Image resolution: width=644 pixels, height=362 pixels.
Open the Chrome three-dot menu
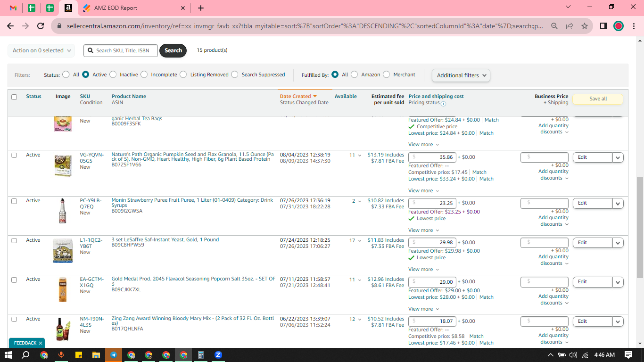(x=633, y=26)
